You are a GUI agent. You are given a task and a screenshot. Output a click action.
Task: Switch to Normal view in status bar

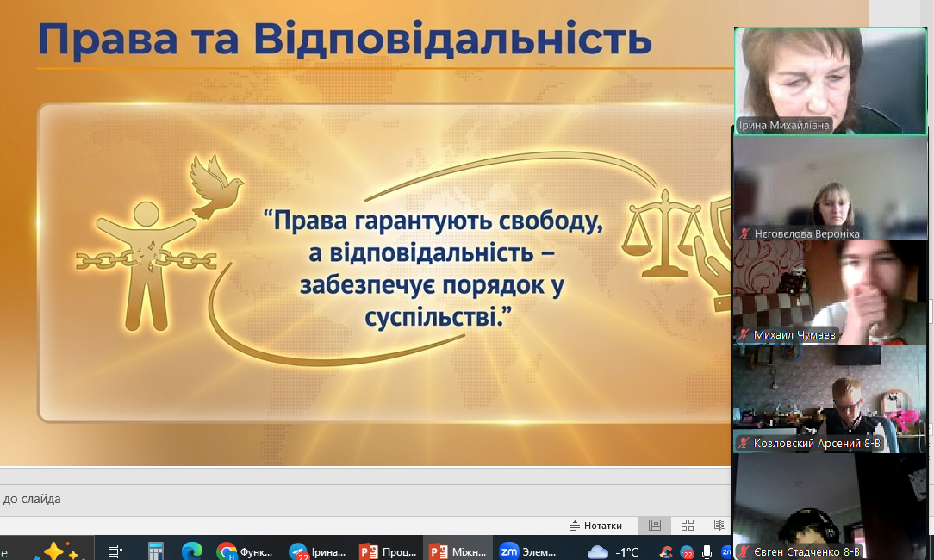coord(655,525)
